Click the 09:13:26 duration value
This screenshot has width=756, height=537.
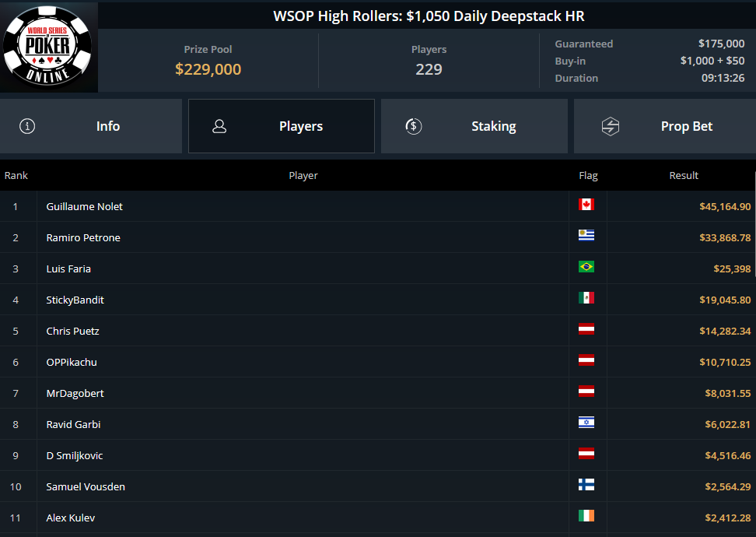coord(723,78)
